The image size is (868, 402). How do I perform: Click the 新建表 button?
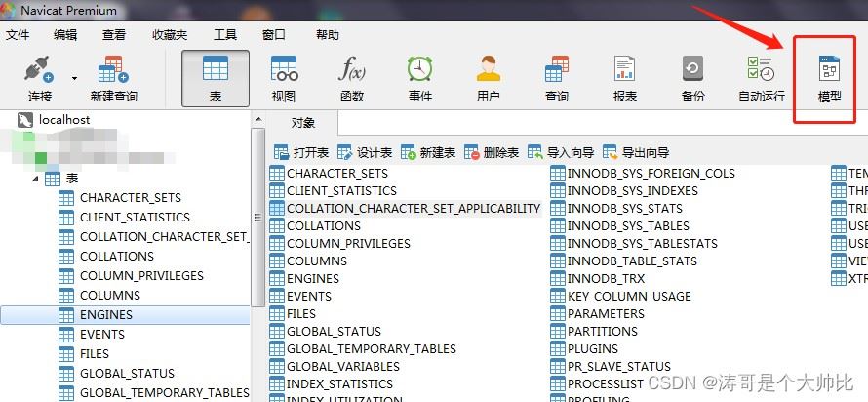pos(428,152)
